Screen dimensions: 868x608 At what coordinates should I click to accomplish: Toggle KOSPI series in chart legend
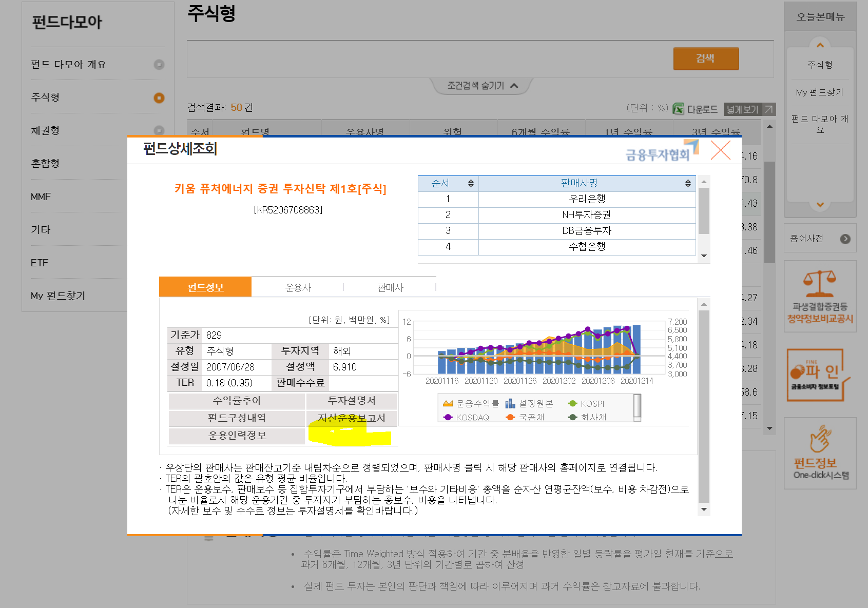pyautogui.click(x=586, y=404)
